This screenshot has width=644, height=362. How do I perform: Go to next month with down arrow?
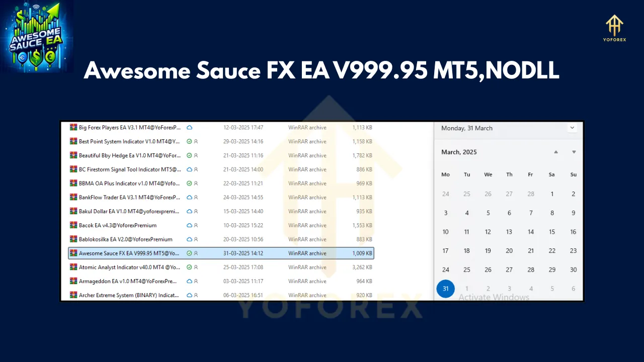[574, 152]
